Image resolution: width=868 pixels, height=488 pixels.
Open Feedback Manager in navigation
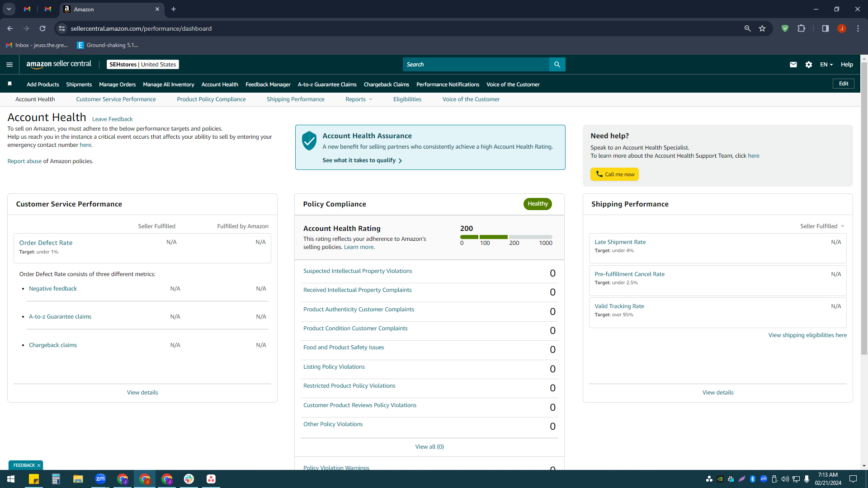click(x=268, y=84)
